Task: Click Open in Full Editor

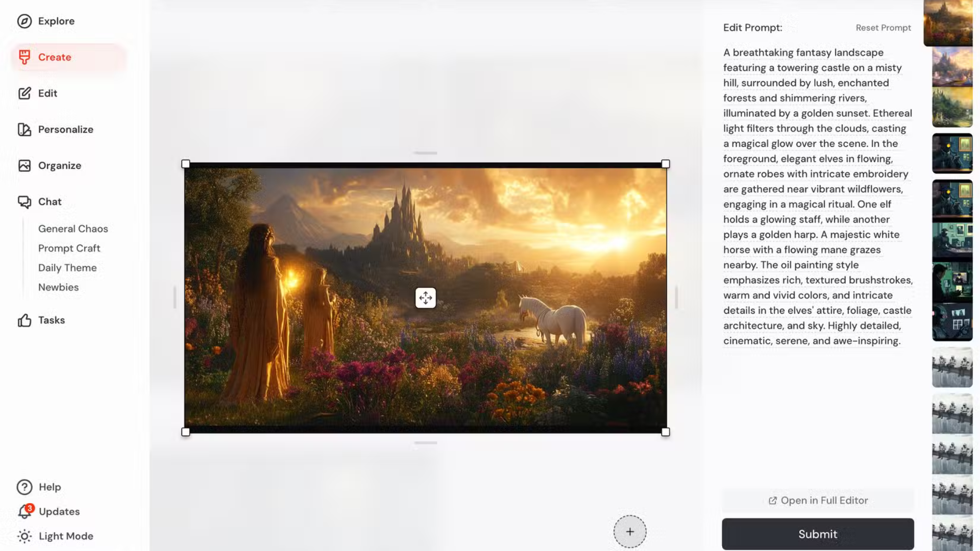Action: [x=818, y=500]
